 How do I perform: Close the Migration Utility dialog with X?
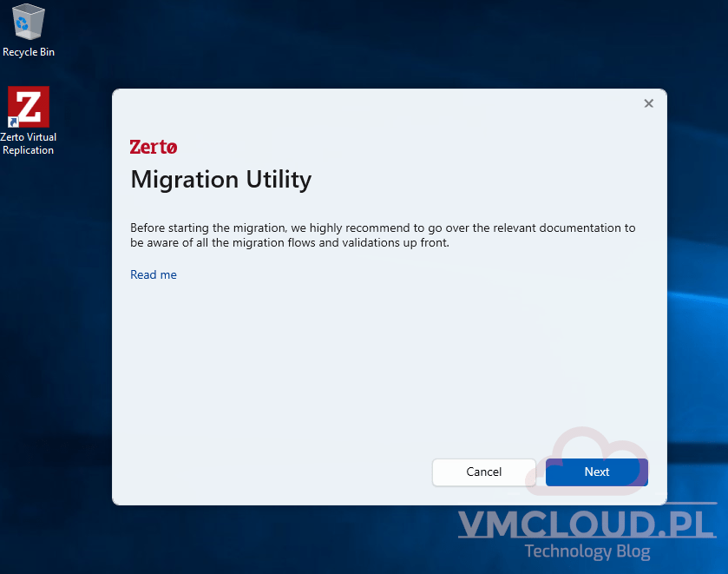point(648,103)
